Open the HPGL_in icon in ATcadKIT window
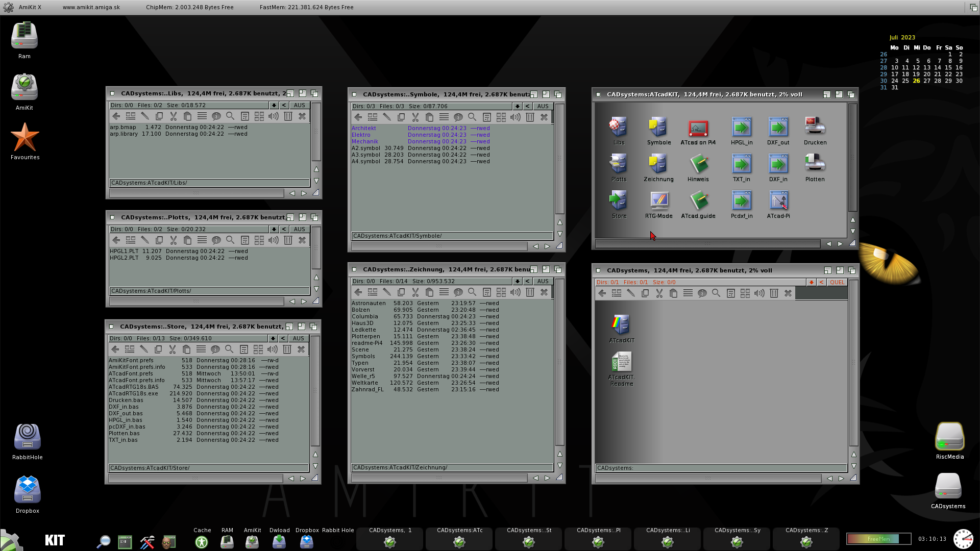980x551 pixels. point(741,128)
